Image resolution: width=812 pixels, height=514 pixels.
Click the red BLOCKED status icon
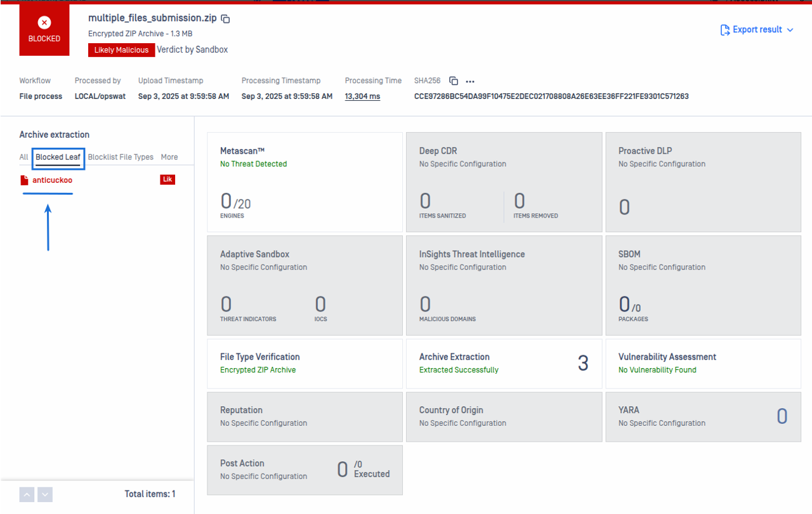[44, 23]
